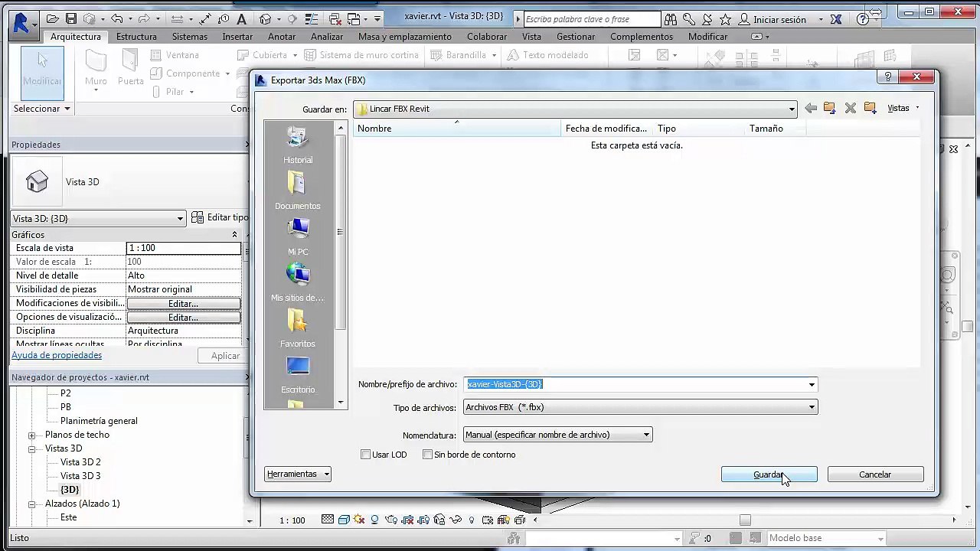Collapse the Gráficos properties section
The height and width of the screenshot is (551, 980).
click(x=234, y=235)
